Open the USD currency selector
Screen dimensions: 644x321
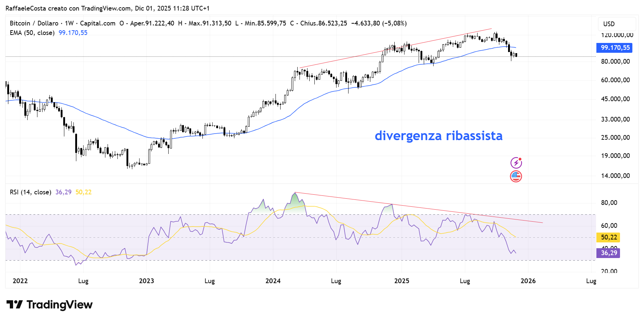pos(616,24)
